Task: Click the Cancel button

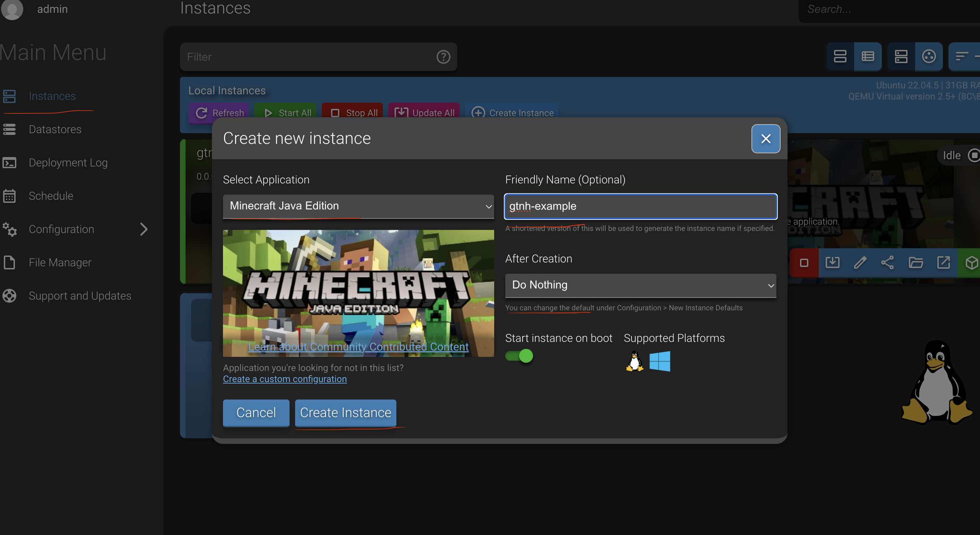Action: pyautogui.click(x=256, y=413)
